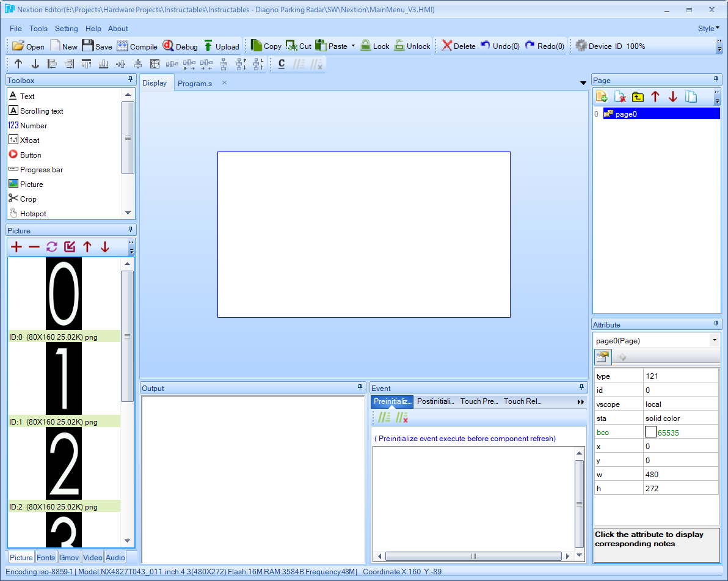728x581 pixels.
Task: Open the document tab list dropdown arrow
Action: pos(583,82)
